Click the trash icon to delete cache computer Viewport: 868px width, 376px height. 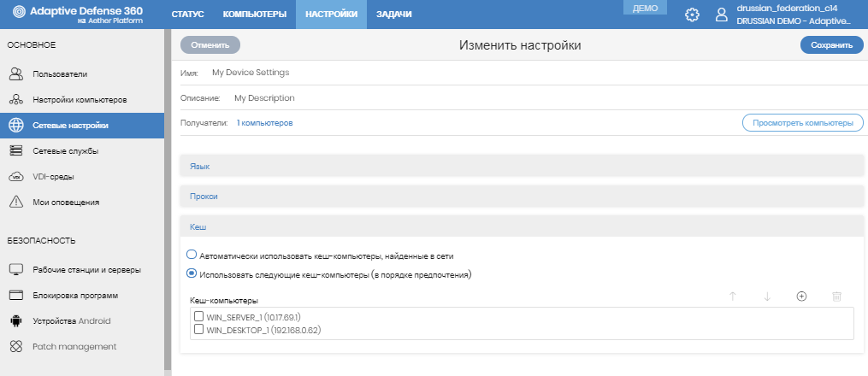pos(836,296)
